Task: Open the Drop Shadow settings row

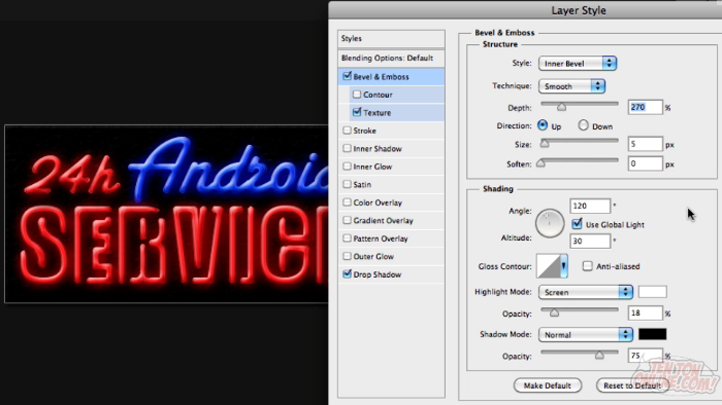Action: coord(391,274)
